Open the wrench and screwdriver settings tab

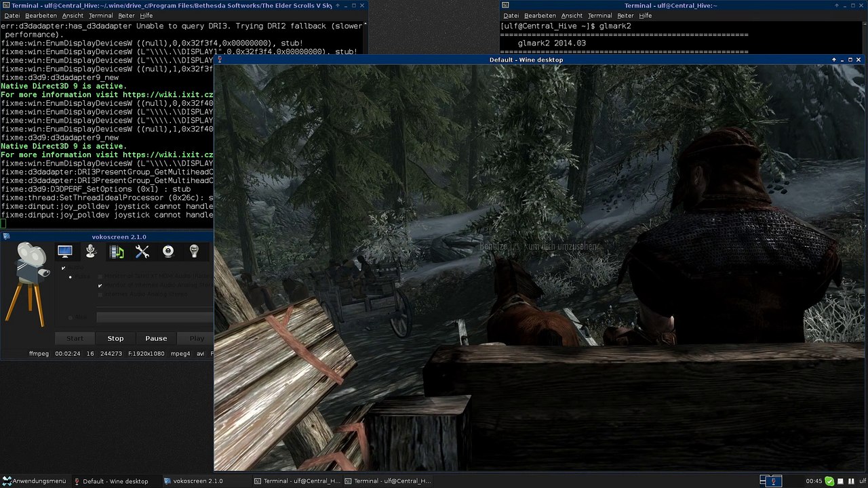point(142,252)
